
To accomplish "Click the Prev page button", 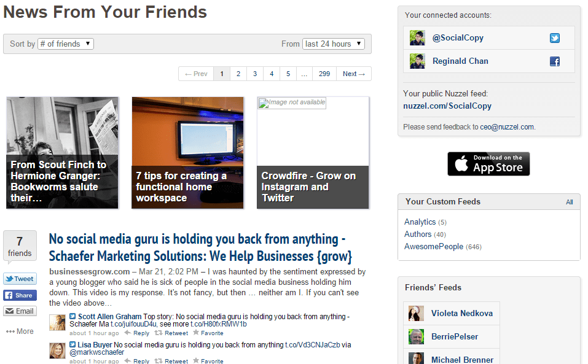I will pyautogui.click(x=196, y=74).
